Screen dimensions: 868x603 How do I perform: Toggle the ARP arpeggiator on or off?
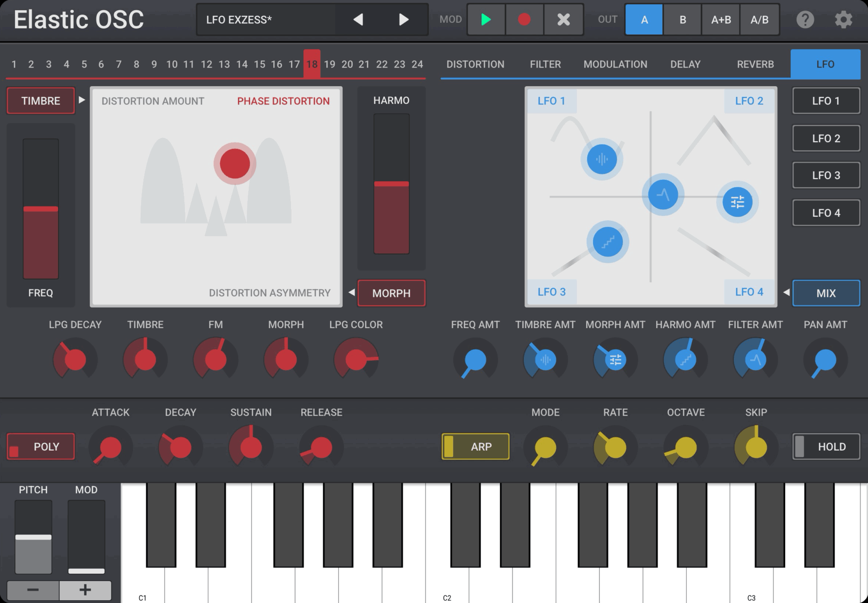[x=475, y=446]
